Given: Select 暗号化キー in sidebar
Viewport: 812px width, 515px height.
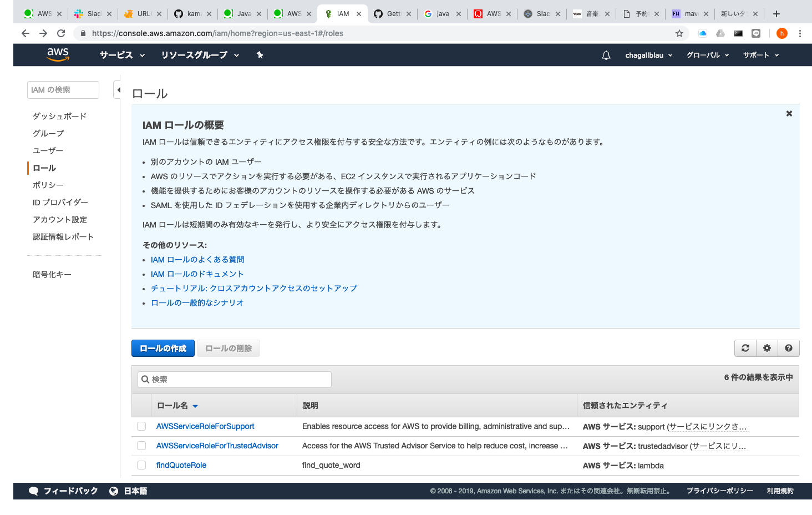Looking at the screenshot, I should 52,274.
